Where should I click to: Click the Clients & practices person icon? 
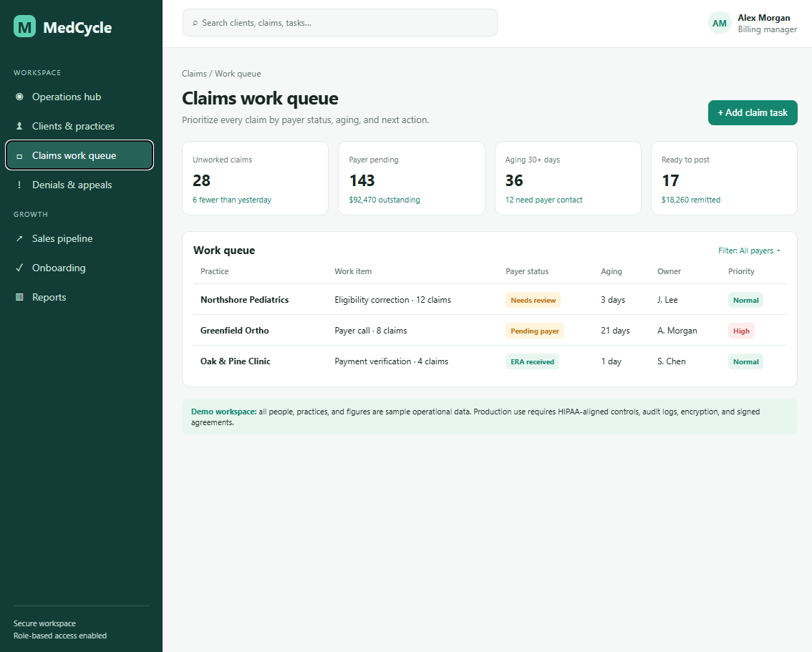coord(19,126)
